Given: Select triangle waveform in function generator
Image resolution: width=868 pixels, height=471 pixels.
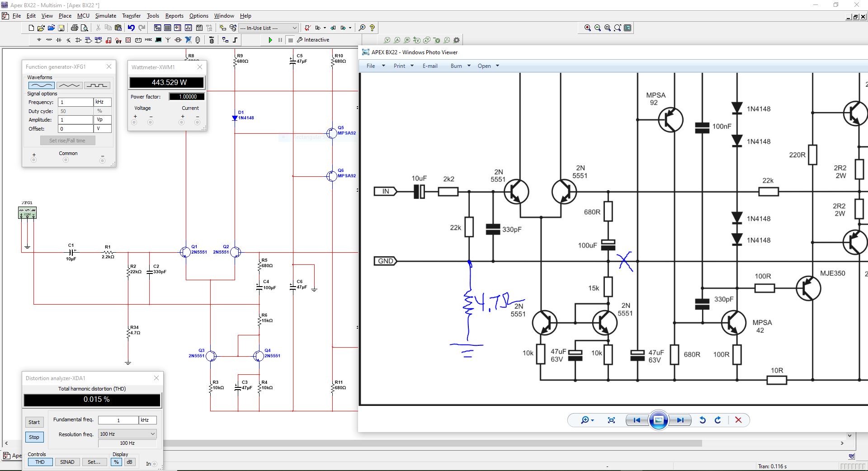Looking at the screenshot, I should [69, 85].
